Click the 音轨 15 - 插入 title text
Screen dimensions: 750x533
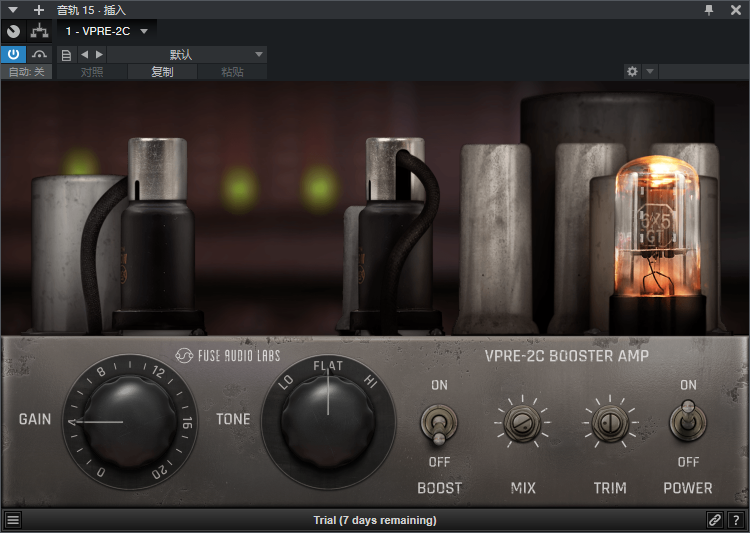click(91, 10)
